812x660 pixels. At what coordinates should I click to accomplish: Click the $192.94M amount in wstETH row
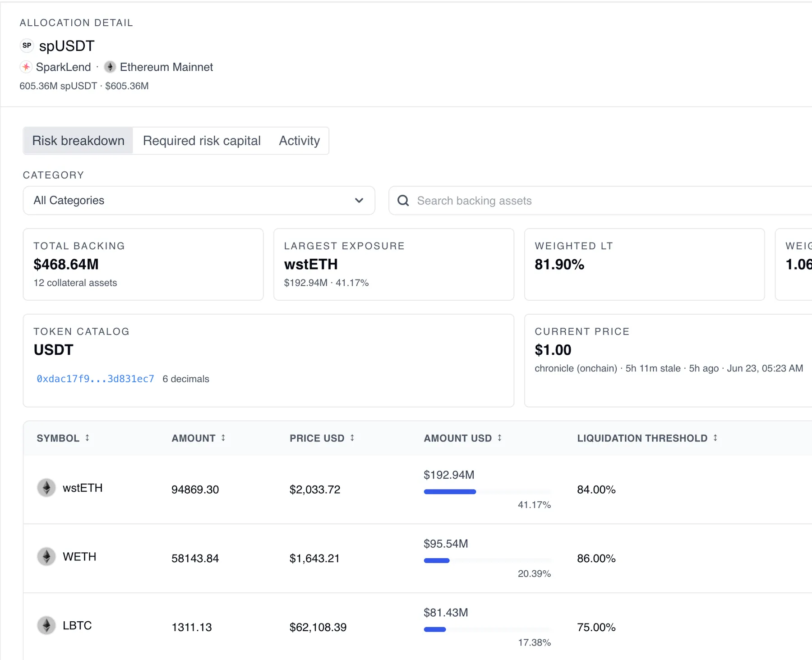tap(449, 475)
